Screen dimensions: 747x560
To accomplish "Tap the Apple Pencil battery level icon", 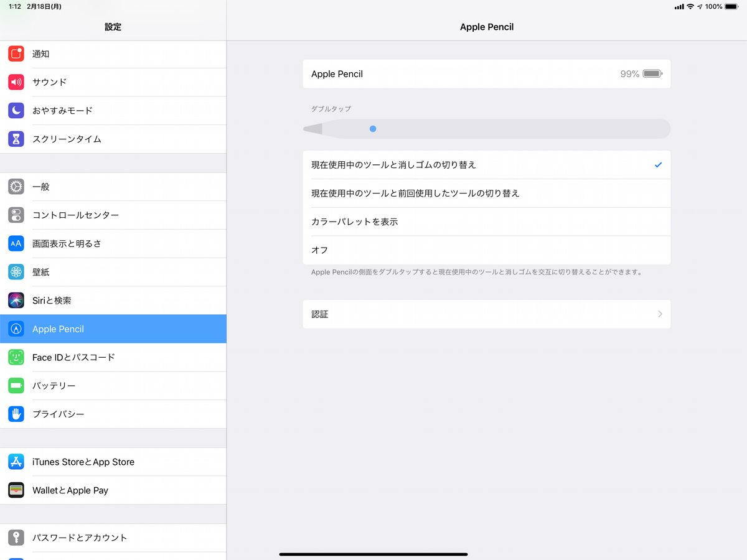I will pos(652,73).
